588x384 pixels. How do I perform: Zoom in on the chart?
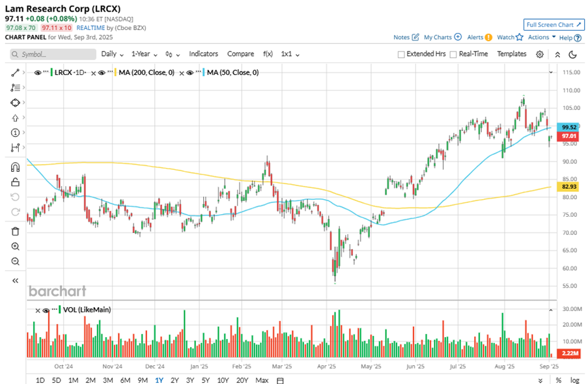[x=15, y=247]
